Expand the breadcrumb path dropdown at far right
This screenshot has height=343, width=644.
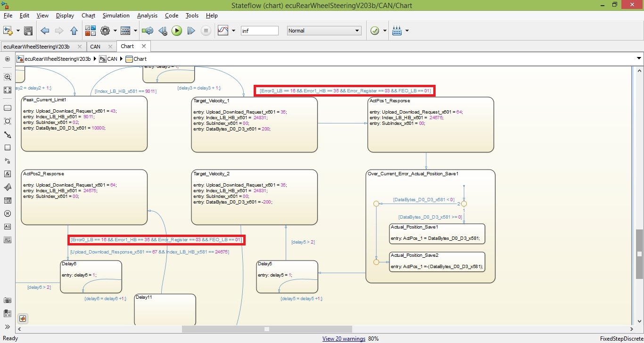coord(639,59)
